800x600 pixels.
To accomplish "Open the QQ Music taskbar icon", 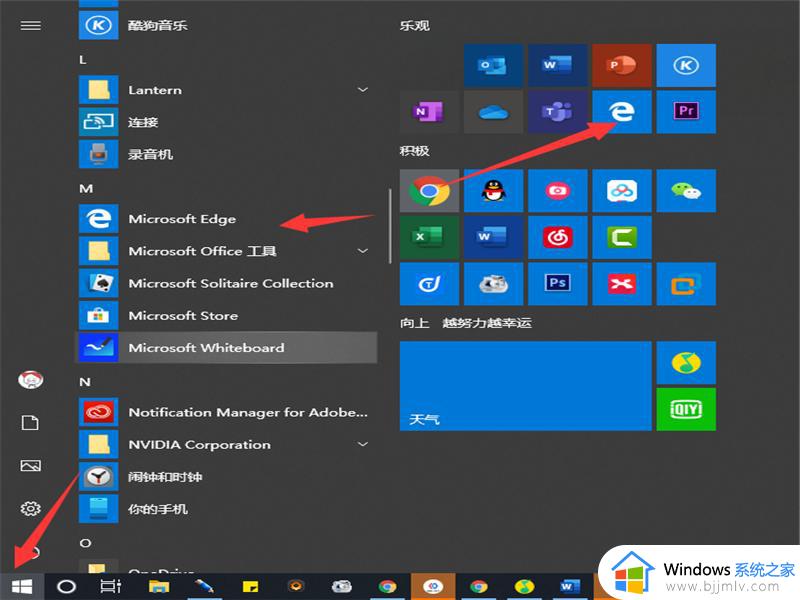I will pos(524,587).
